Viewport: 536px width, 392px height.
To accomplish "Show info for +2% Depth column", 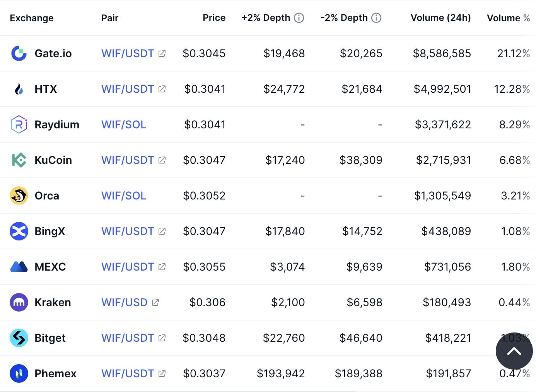I will click(299, 18).
